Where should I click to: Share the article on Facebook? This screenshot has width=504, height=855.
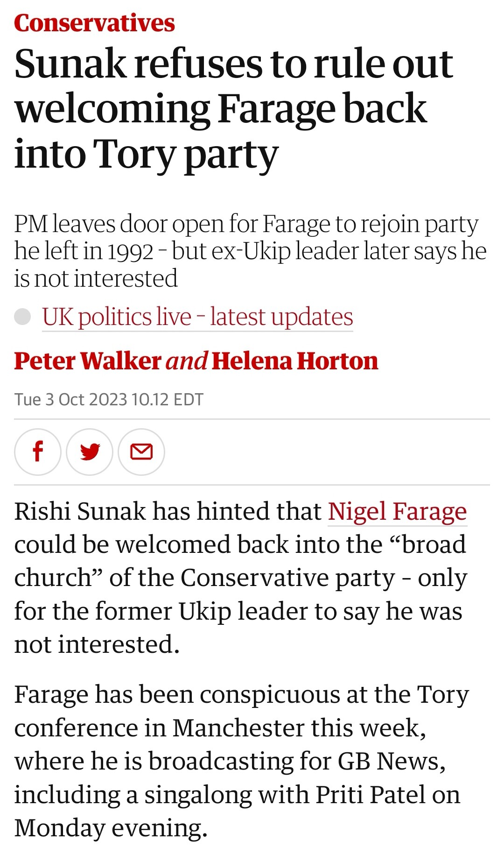point(38,452)
